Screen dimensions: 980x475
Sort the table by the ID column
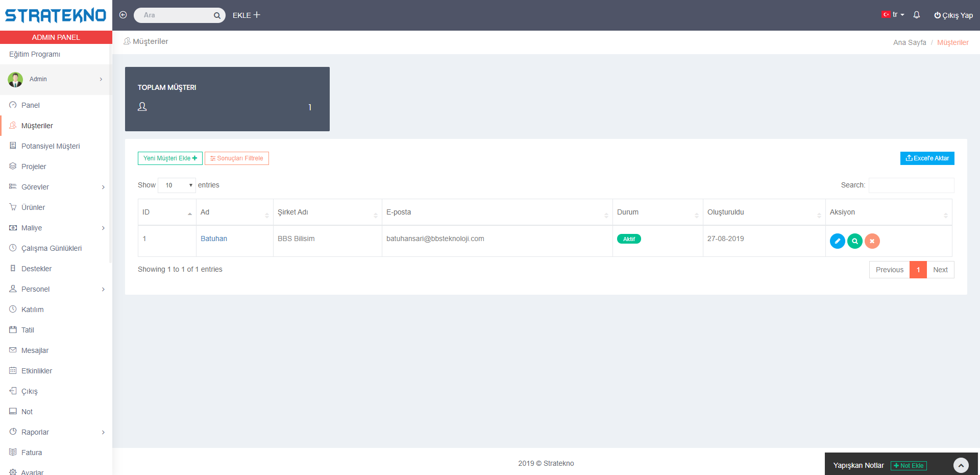pos(166,212)
